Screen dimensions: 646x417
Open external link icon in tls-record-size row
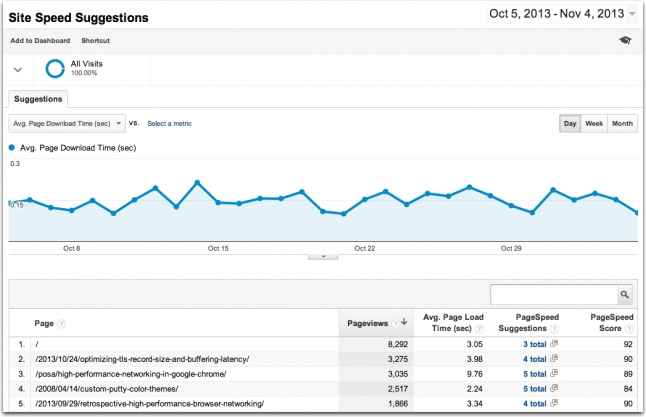point(554,358)
